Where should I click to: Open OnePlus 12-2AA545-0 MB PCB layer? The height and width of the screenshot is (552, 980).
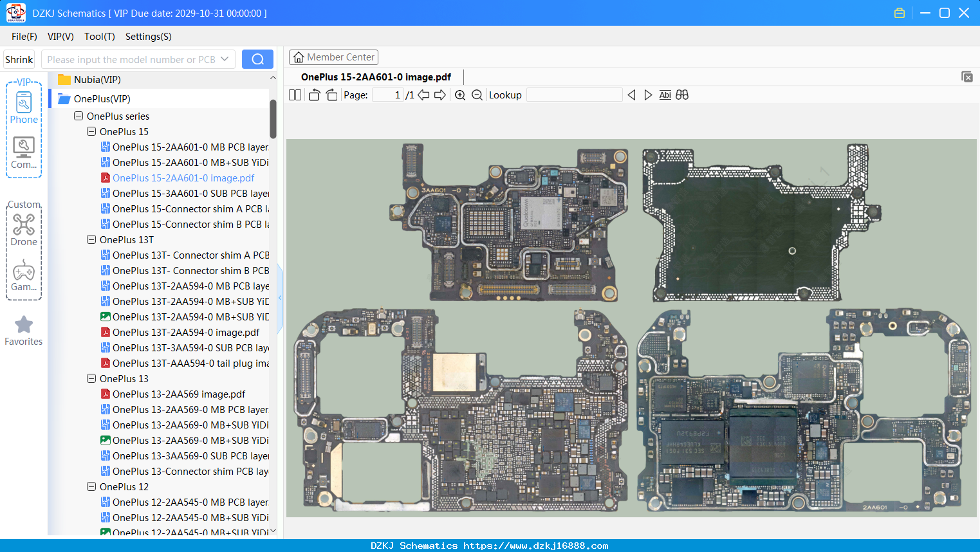[x=185, y=502]
